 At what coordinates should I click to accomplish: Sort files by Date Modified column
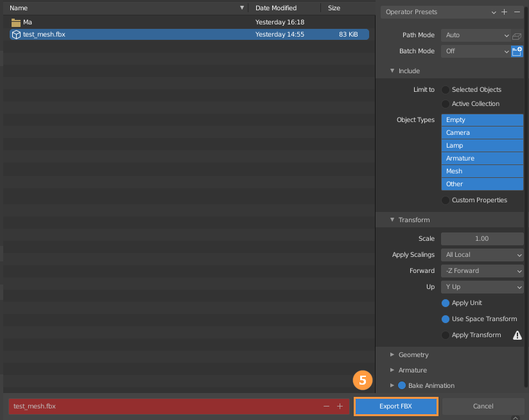point(276,8)
